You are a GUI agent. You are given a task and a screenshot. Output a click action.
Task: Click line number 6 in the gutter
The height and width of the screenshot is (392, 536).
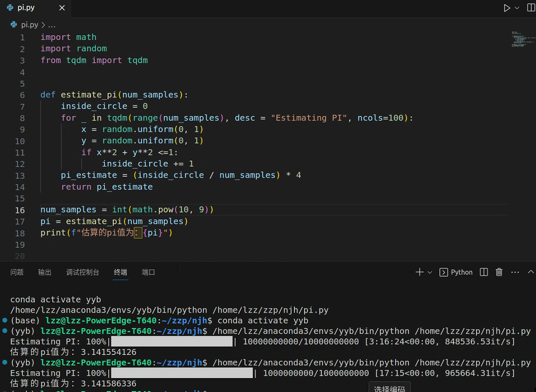click(23, 95)
